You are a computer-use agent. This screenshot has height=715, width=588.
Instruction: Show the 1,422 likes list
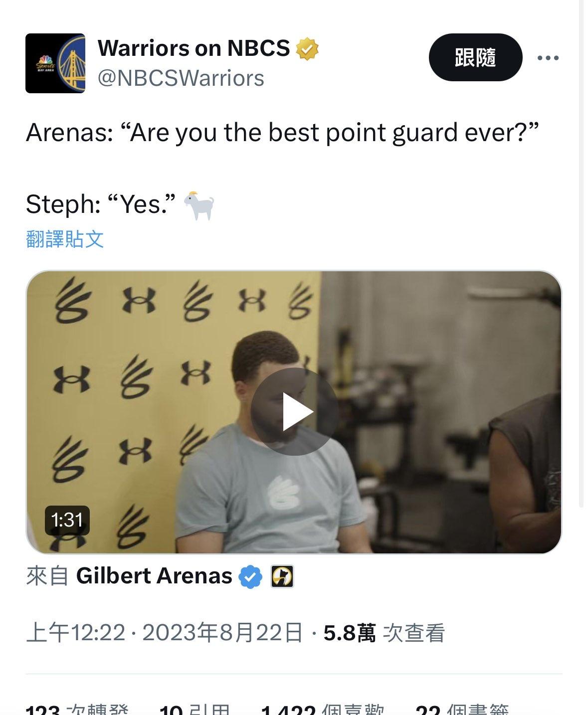tap(323, 709)
